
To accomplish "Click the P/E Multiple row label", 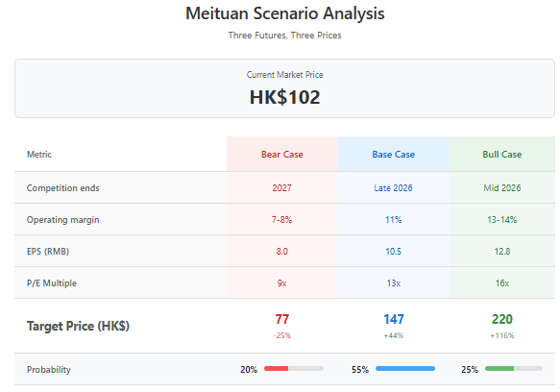I will (x=52, y=283).
